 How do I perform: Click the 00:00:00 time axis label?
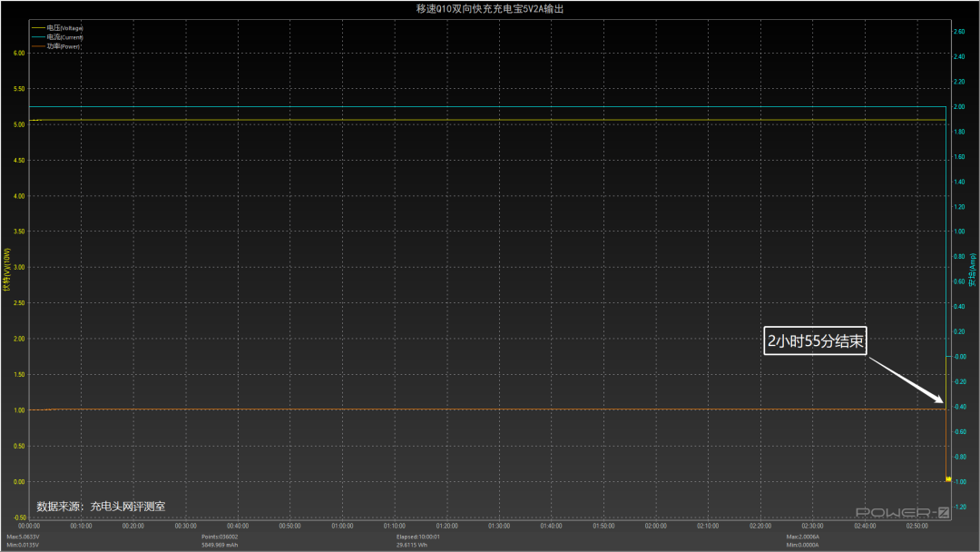point(29,527)
